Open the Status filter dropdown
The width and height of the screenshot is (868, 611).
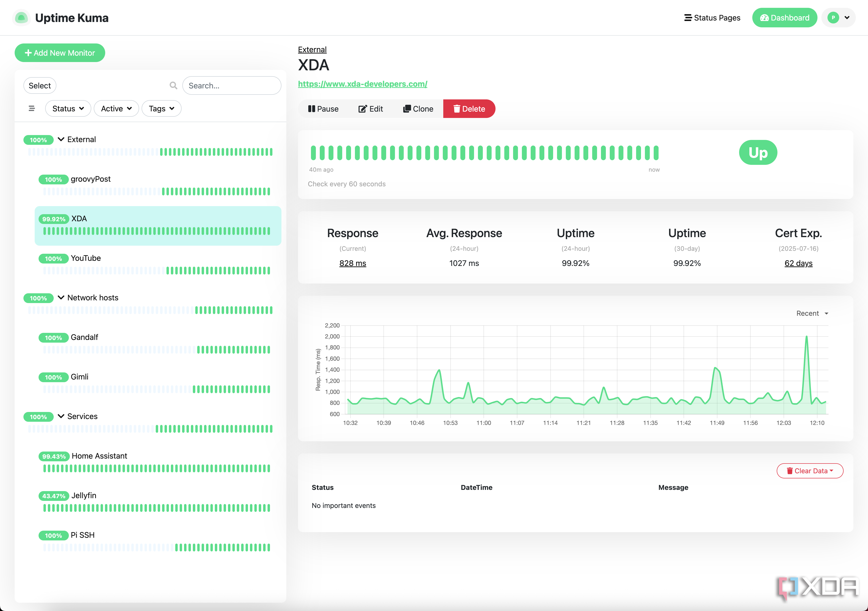(68, 109)
